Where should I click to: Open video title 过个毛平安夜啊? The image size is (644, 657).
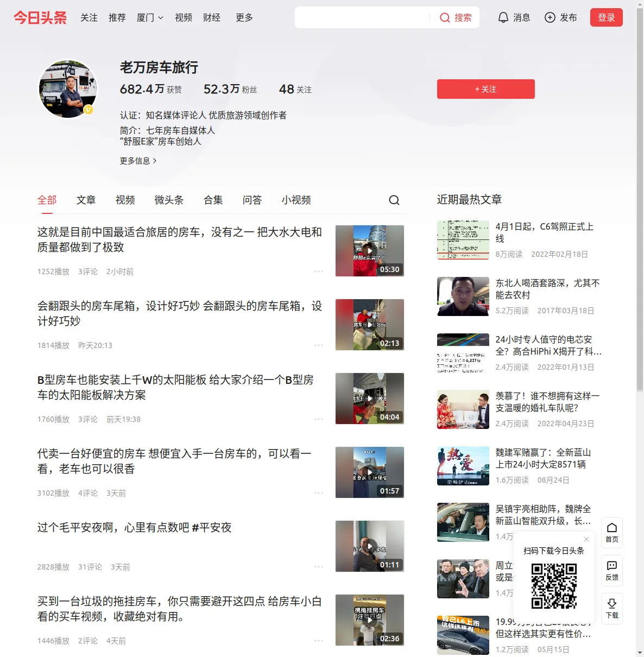134,527
